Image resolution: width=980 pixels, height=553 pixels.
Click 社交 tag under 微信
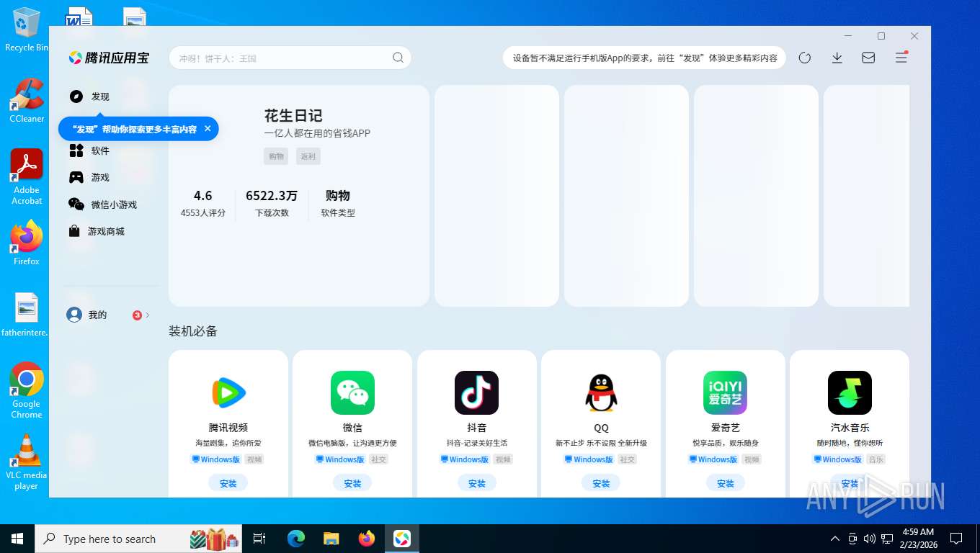[x=379, y=459]
